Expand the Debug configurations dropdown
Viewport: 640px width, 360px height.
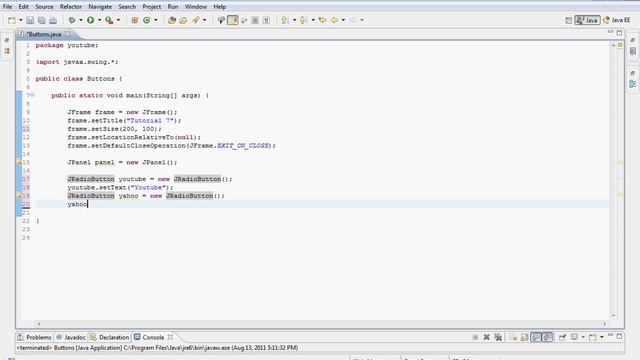[x=81, y=20]
